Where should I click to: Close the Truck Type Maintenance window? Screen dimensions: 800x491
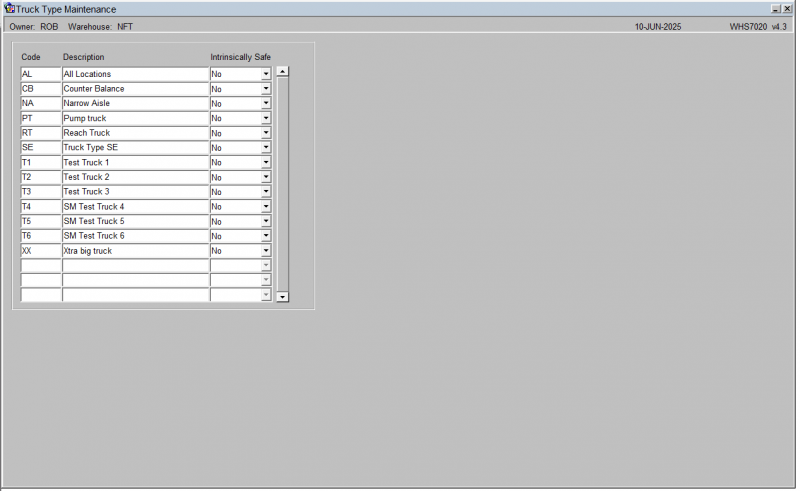point(787,9)
